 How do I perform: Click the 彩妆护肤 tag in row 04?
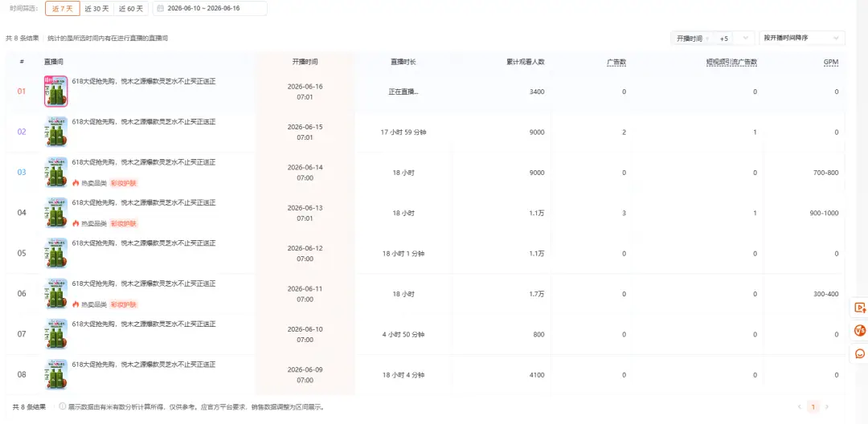124,223
